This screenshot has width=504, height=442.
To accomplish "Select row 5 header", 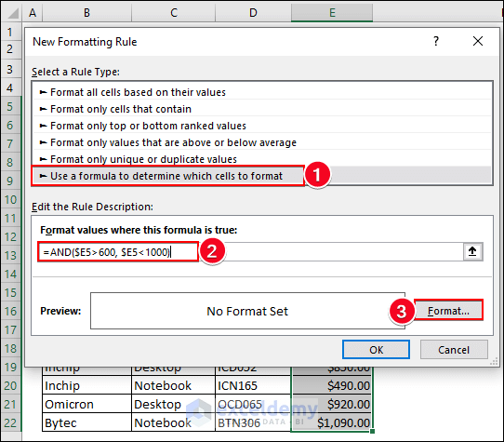I will [10, 106].
